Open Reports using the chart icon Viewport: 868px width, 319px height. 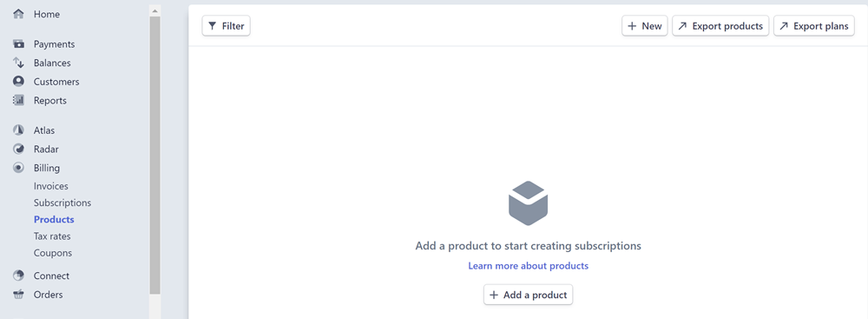[19, 101]
